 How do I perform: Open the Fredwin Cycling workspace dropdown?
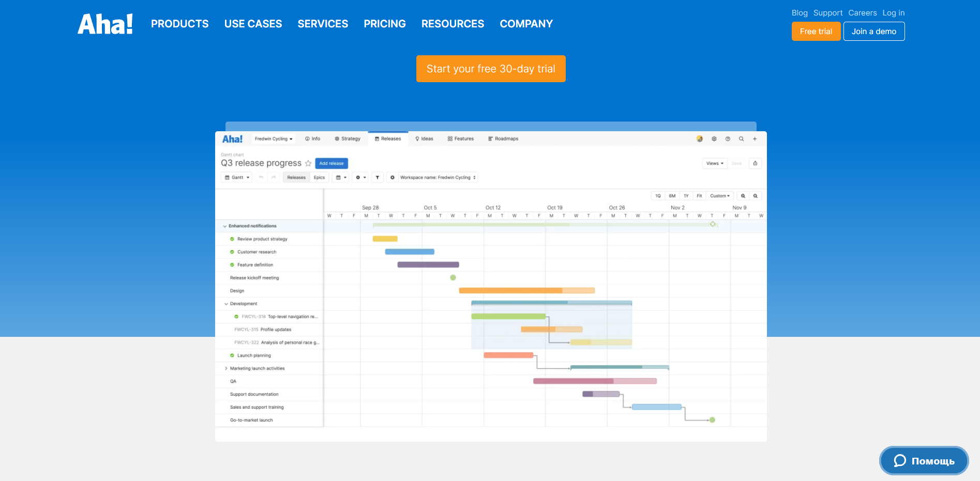[274, 139]
